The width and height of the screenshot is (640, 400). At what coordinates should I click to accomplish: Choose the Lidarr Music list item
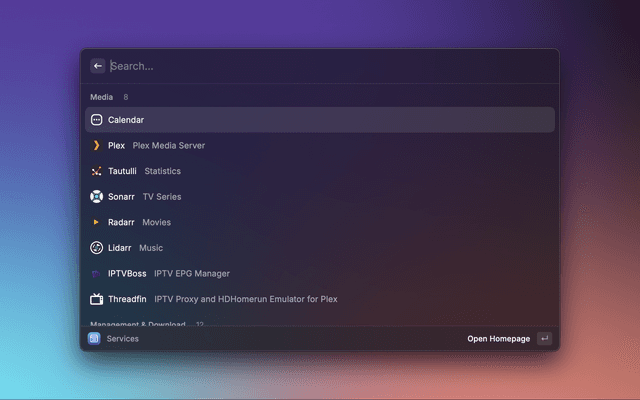(x=320, y=248)
